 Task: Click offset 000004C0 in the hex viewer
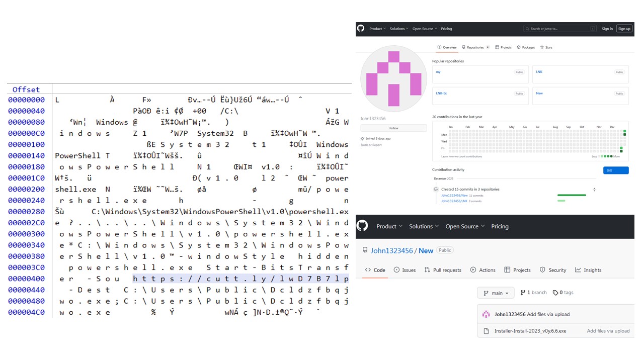click(26, 312)
